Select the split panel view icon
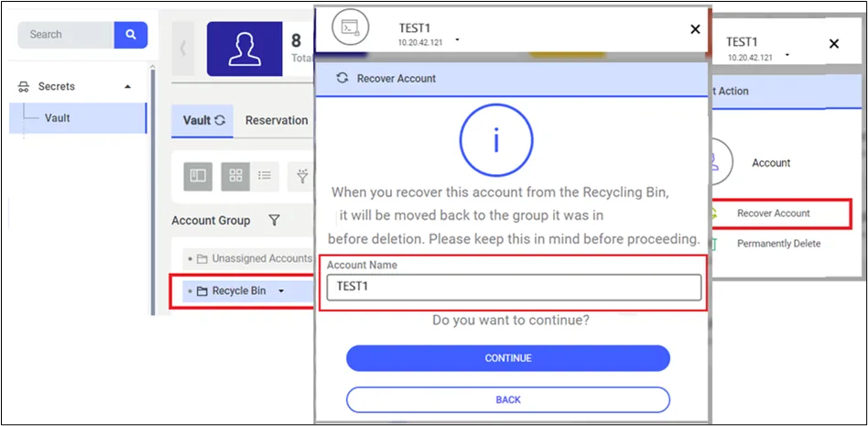Screen dimensions: 868x426 point(198,176)
